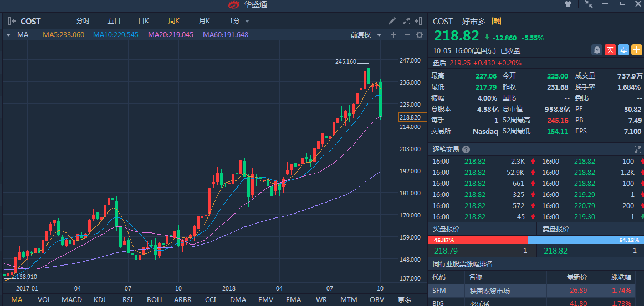Screen dimensions: 644x306
Task: Click the help icon beside 逐笔交易
Action: 466,149
